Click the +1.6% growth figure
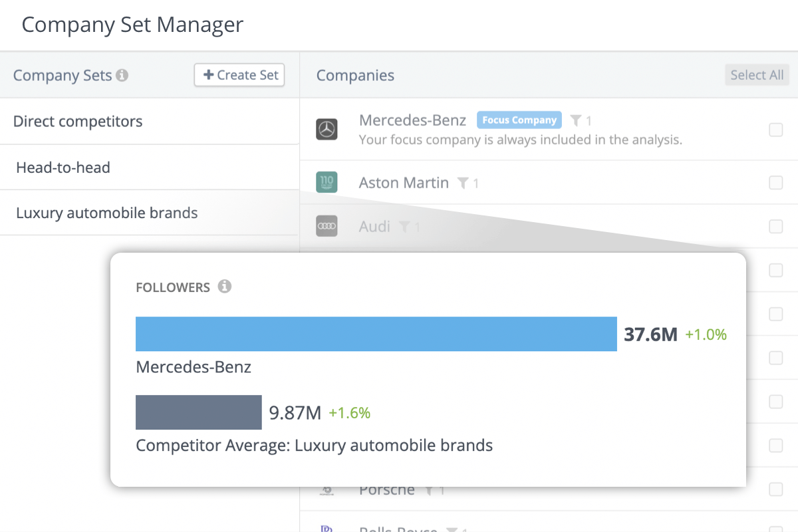Screen dimensions: 798x532 350,413
